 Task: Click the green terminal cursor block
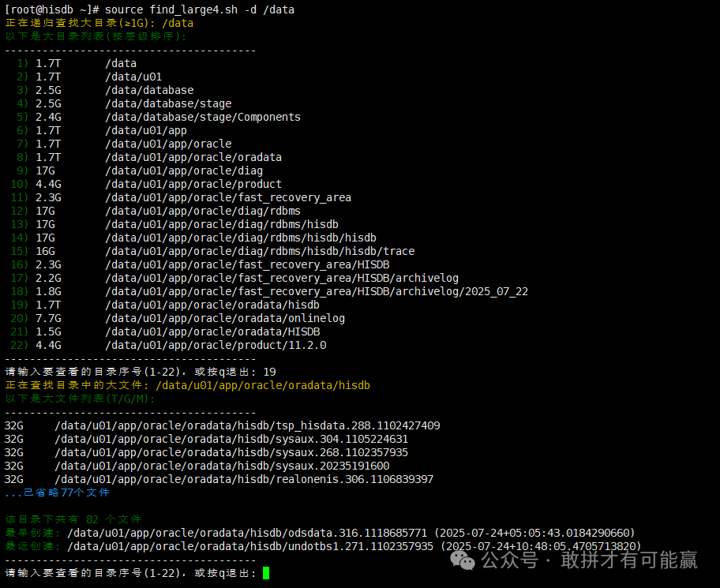[266, 572]
